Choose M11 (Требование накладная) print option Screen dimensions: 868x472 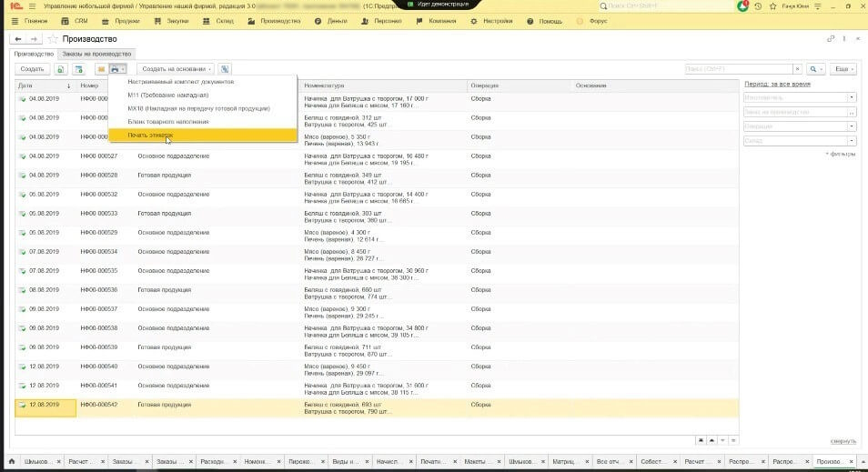point(168,95)
